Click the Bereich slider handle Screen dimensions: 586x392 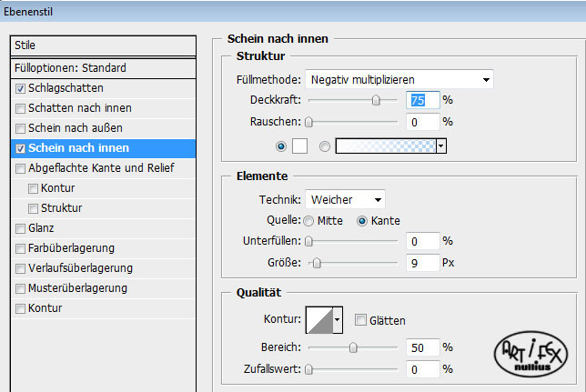(353, 347)
